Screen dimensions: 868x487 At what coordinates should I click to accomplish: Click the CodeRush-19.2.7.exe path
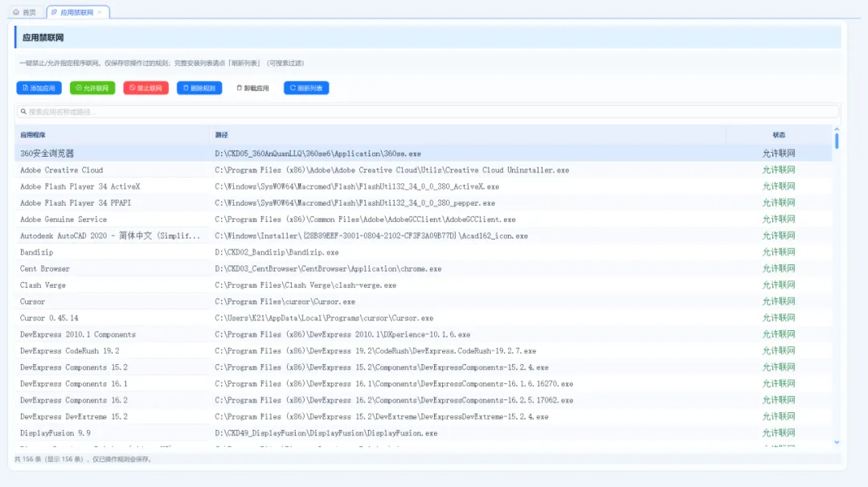pyautogui.click(x=375, y=351)
